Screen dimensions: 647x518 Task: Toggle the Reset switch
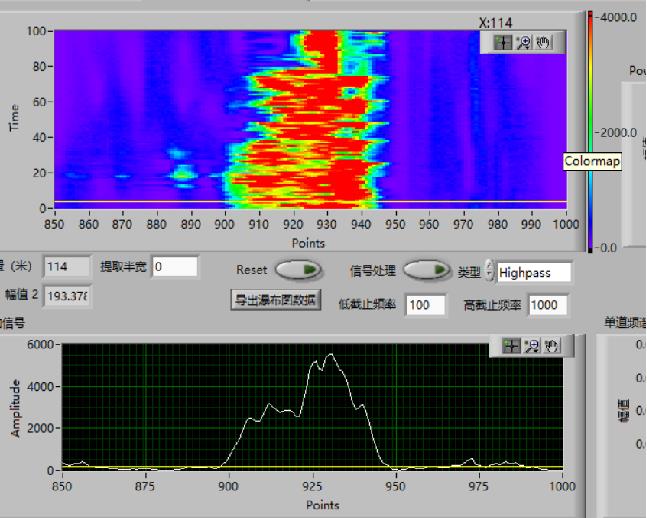pyautogui.click(x=297, y=270)
